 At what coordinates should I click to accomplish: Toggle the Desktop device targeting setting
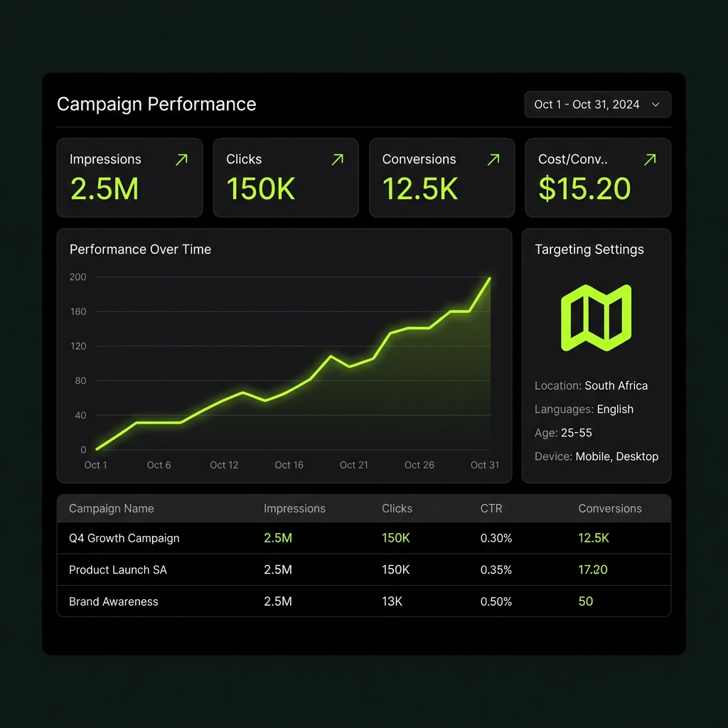[638, 456]
